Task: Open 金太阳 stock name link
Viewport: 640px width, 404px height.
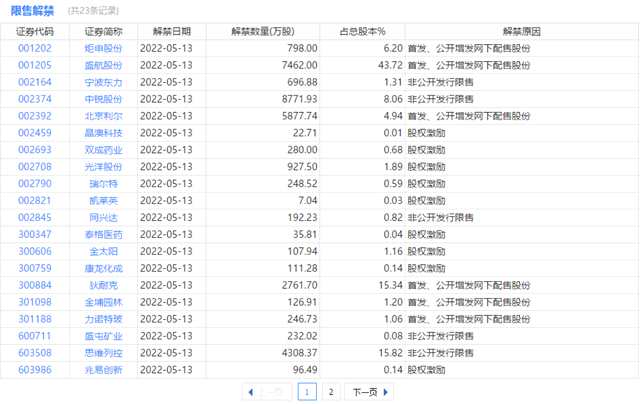Action: pyautogui.click(x=103, y=251)
